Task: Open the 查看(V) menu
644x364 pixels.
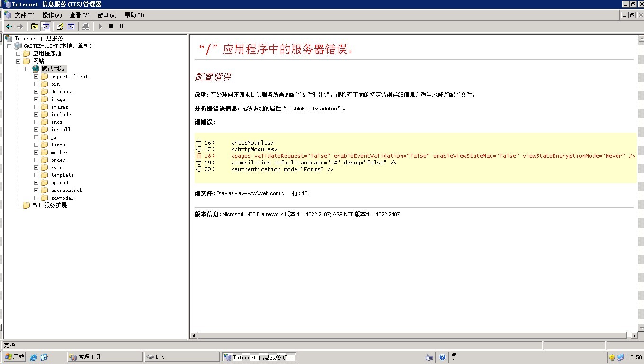Action: point(79,15)
